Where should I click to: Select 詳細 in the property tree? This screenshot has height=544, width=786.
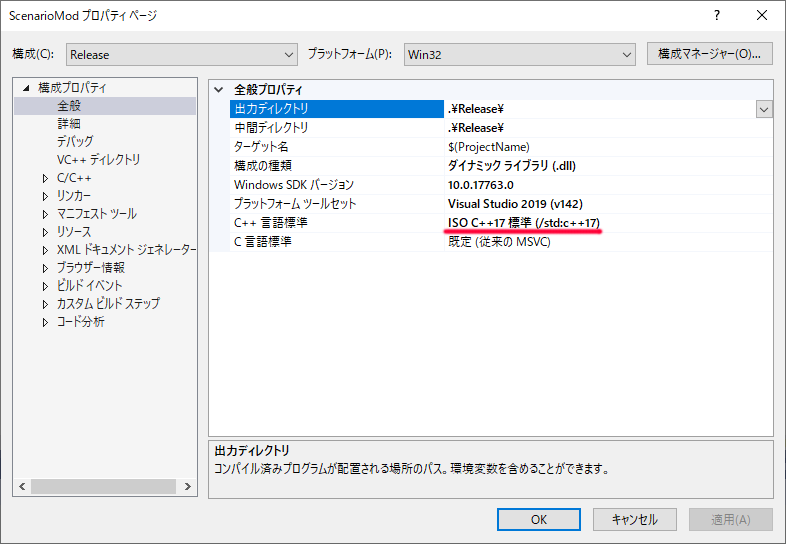69,124
